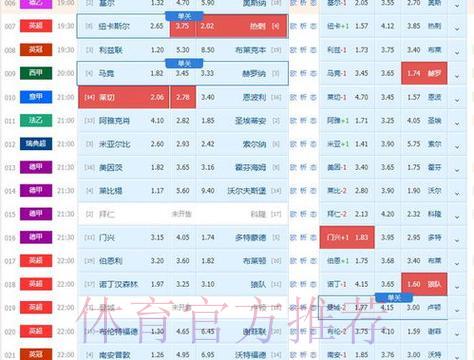Viewport: 474px width, 360px height.
Task: Select home odds 3.20 for 伯恩利
Action: pos(157,261)
